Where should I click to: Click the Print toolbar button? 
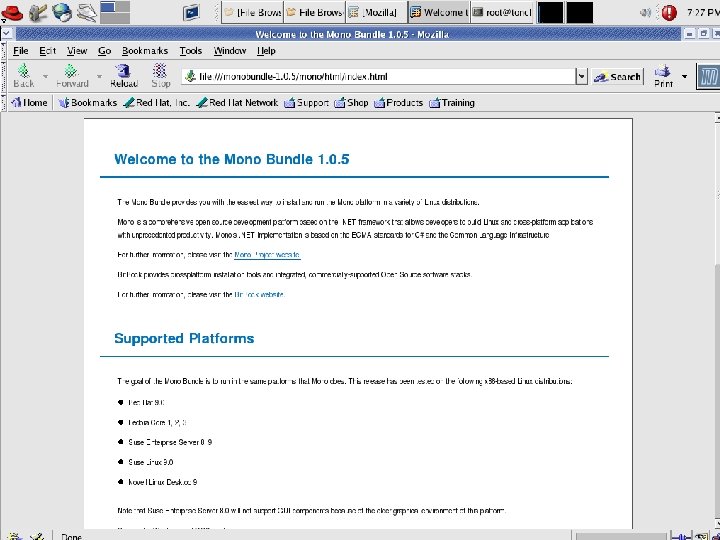(664, 76)
